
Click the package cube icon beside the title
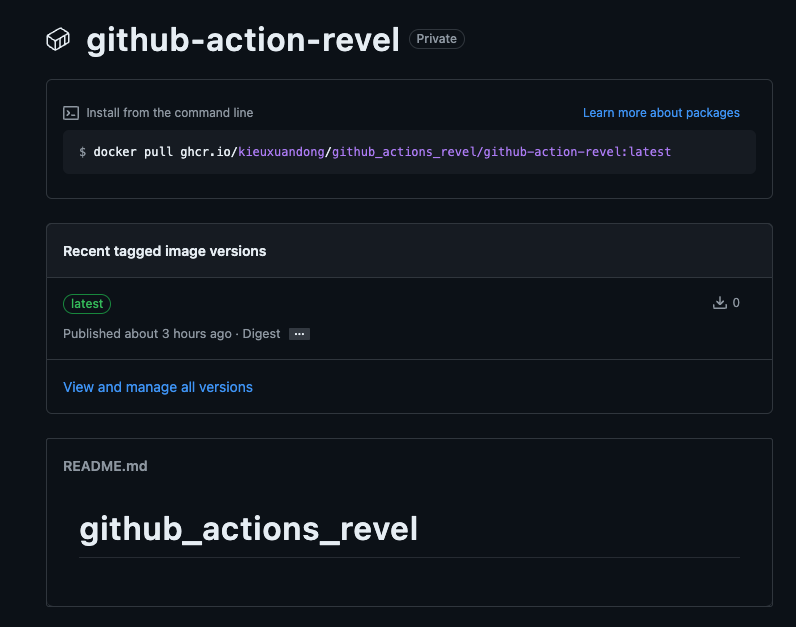point(58,39)
